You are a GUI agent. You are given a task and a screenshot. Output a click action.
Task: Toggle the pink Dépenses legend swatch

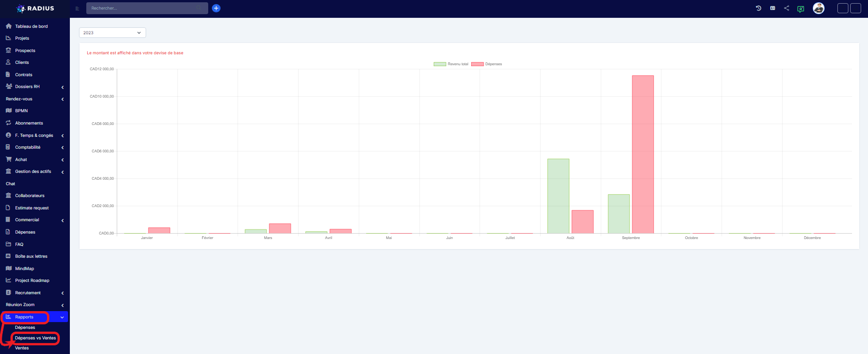[477, 64]
